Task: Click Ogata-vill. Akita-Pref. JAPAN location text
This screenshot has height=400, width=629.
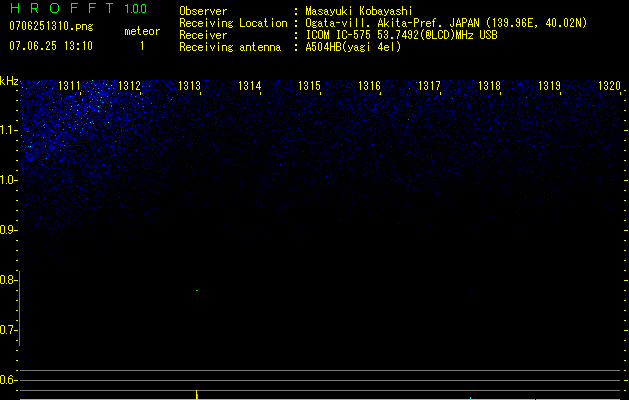Action: point(446,23)
